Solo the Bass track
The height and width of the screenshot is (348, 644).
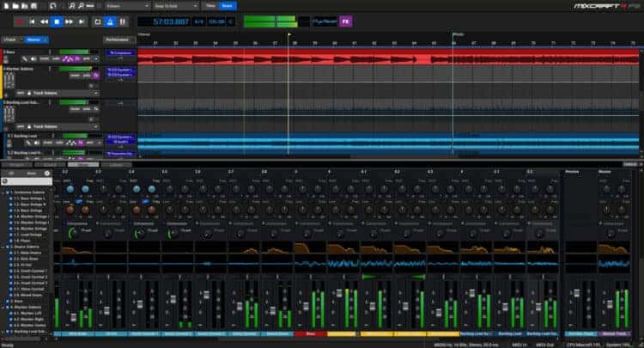(x=55, y=59)
